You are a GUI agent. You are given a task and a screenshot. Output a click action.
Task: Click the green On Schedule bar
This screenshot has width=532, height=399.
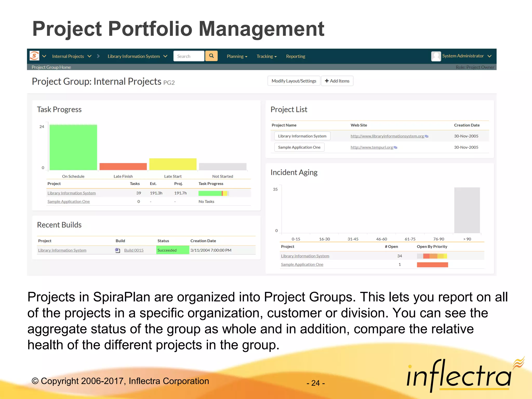(73, 147)
